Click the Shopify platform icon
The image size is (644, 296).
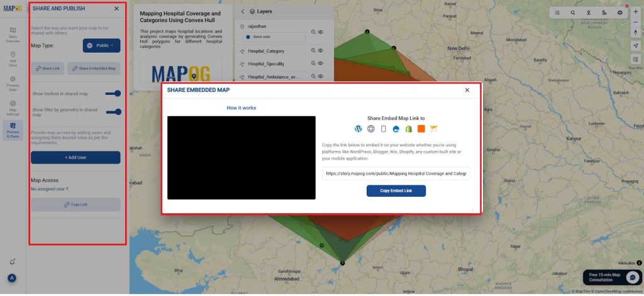point(409,129)
